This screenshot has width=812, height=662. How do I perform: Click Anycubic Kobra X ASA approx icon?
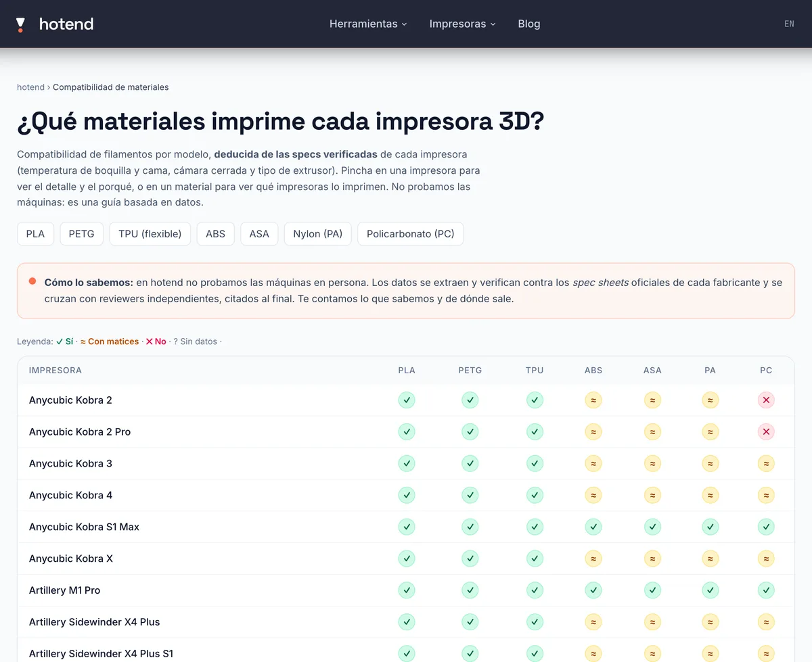coord(652,559)
